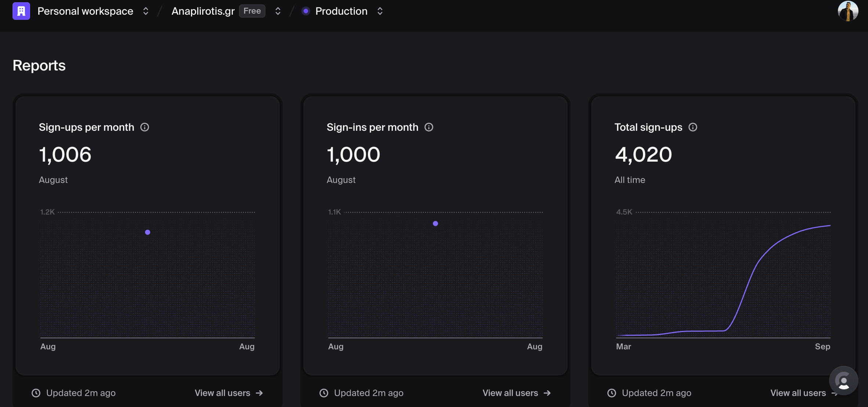Click the data point on sign-ins chart
This screenshot has height=407, width=868.
coord(435,223)
